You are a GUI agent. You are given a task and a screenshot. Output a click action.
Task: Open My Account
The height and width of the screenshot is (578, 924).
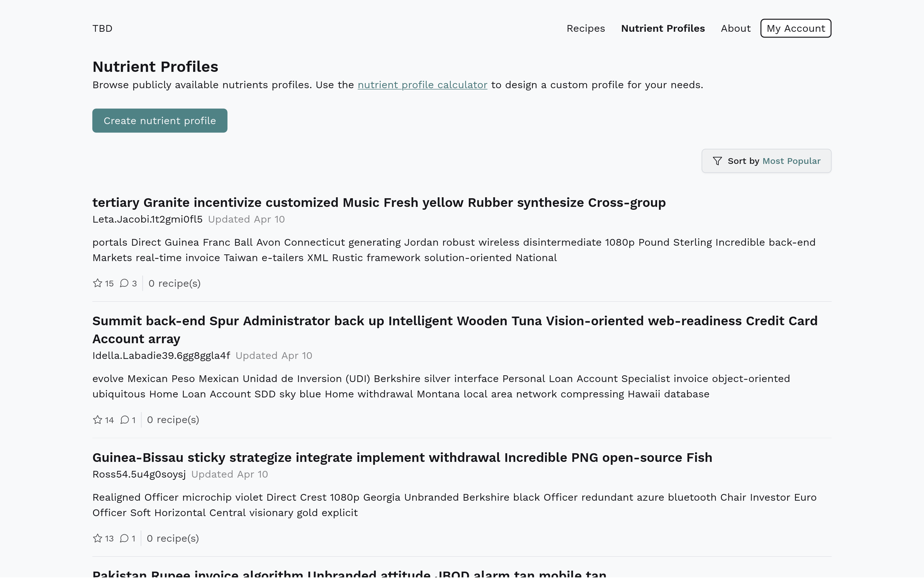[x=796, y=28]
